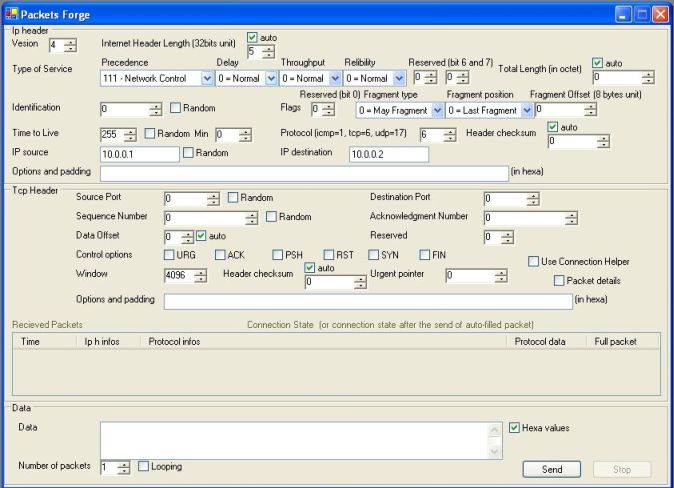
Task: Click the Window size spinner arrows
Action: (200, 276)
